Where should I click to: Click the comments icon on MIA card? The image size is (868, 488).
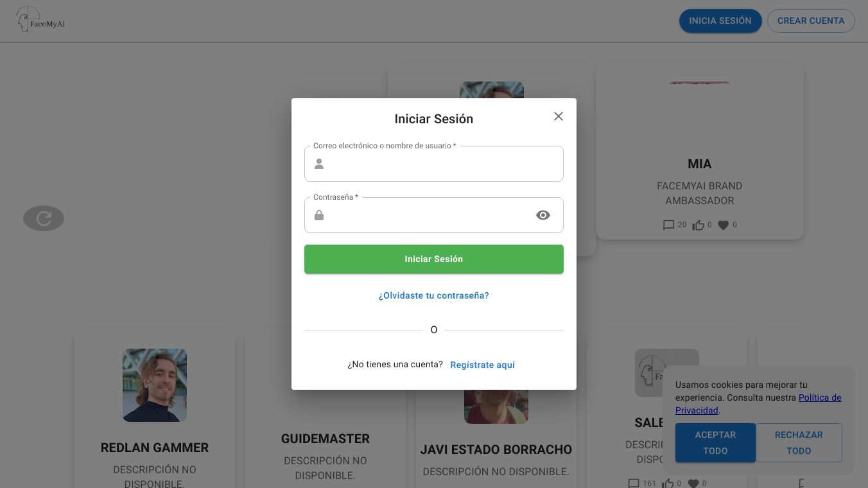[x=668, y=225]
